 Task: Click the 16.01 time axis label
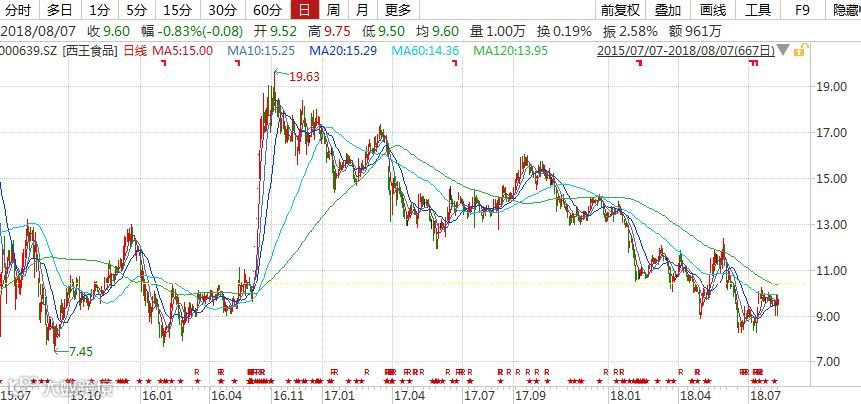click(x=156, y=395)
